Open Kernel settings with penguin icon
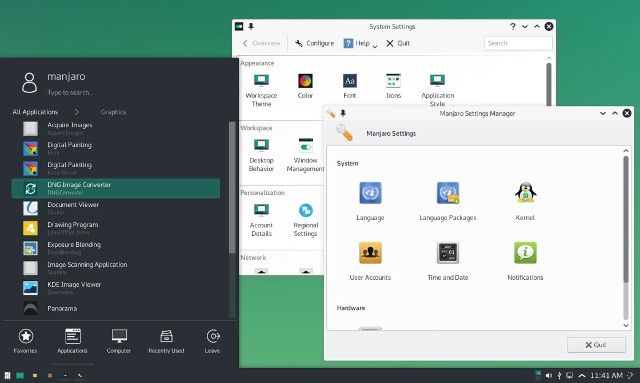Viewport: 640px width, 383px height. coord(525,201)
